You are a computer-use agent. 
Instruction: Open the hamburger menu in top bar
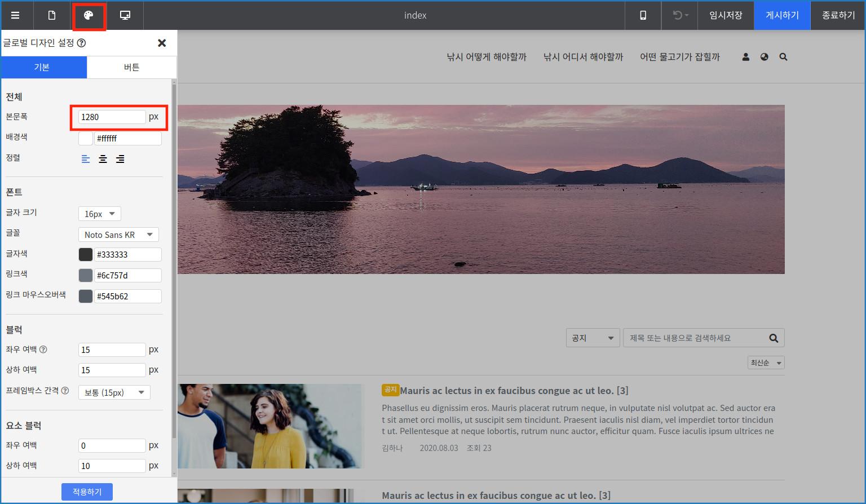(x=15, y=15)
